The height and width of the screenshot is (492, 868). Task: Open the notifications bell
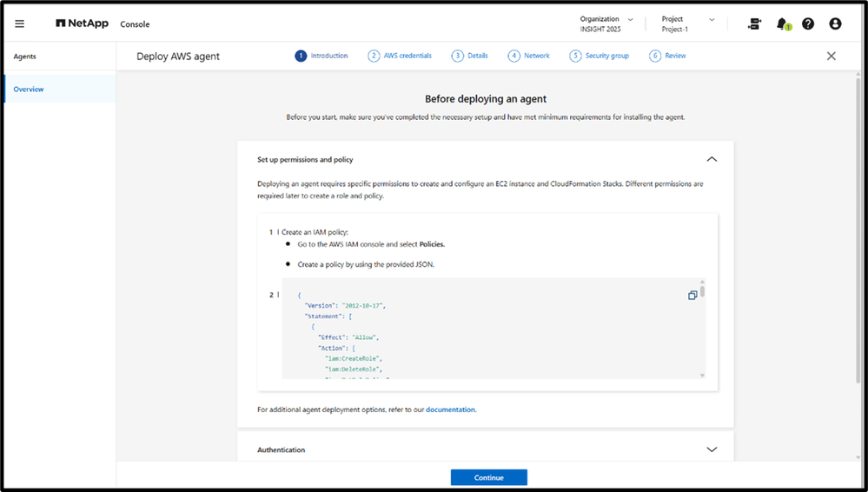(x=782, y=24)
